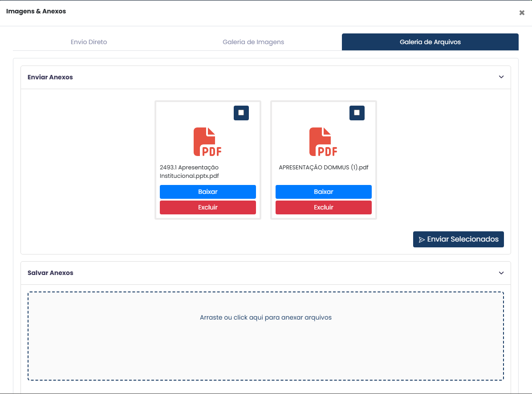
Task: Download the 2493.1 Apresentação Institucional PDF
Action: 207,192
